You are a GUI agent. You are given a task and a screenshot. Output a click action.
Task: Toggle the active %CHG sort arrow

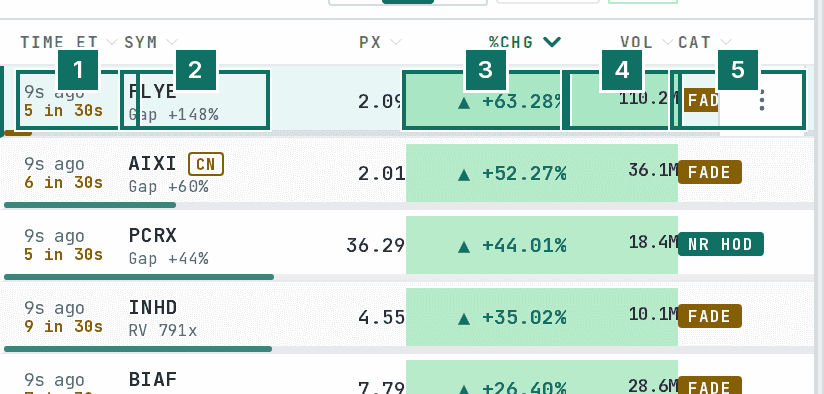[552, 42]
